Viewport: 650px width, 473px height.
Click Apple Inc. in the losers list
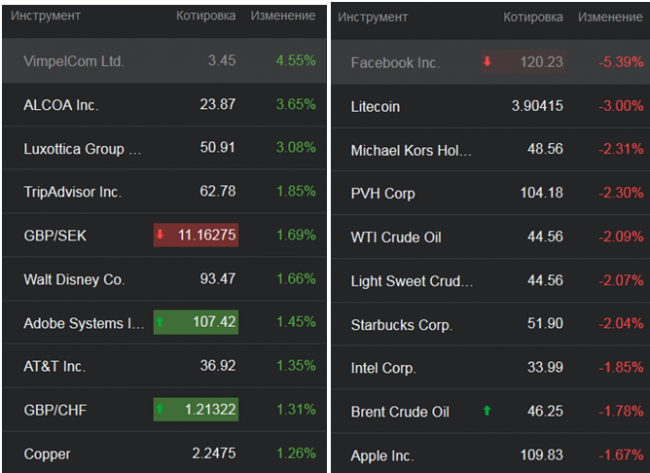pyautogui.click(x=382, y=456)
